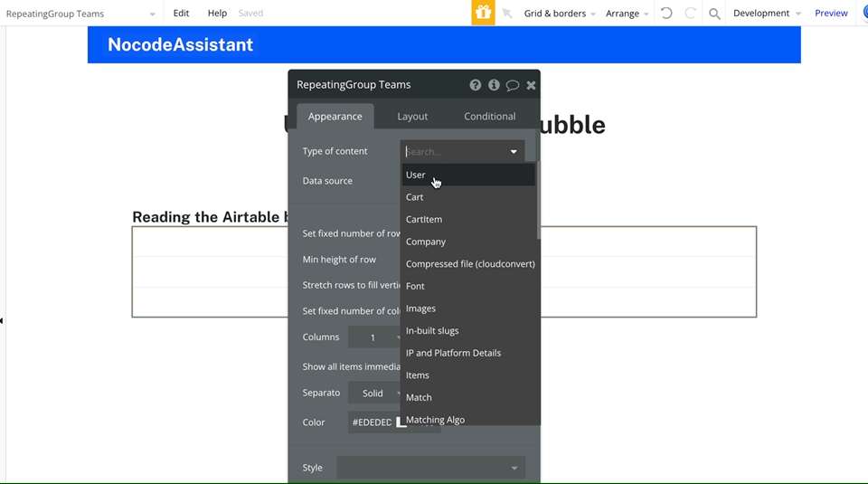The width and height of the screenshot is (868, 484).
Task: Collapse the Type of content dropdown arrow
Action: [x=514, y=152]
